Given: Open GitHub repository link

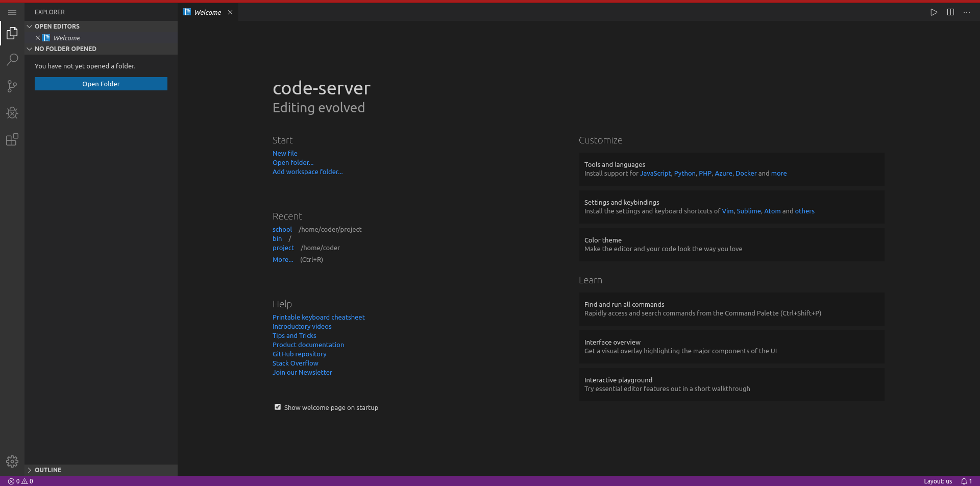Looking at the screenshot, I should pyautogui.click(x=300, y=354).
